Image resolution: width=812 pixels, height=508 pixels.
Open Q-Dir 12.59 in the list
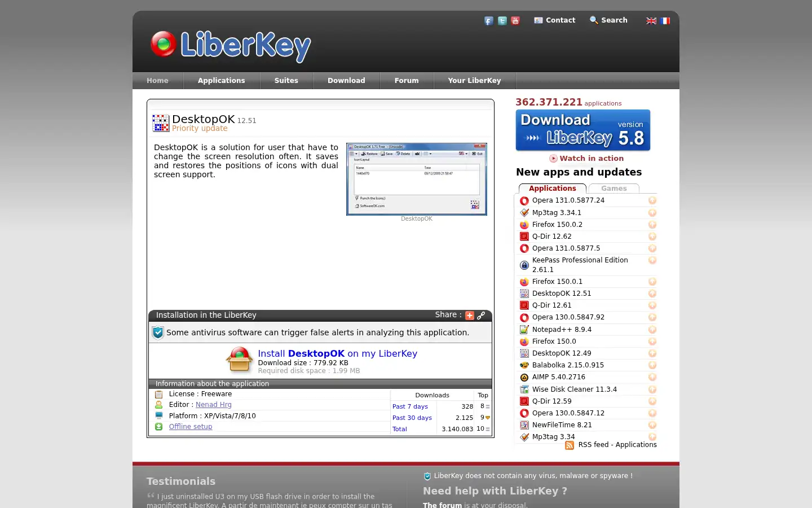point(551,401)
